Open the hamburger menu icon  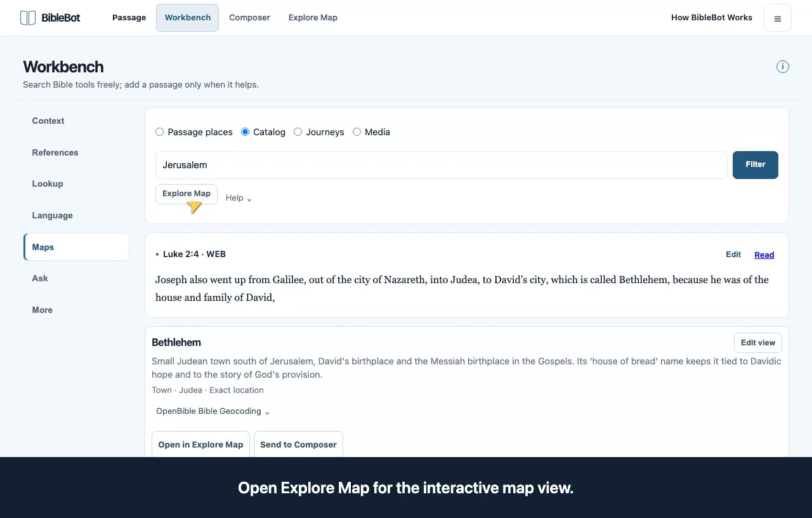click(x=778, y=18)
